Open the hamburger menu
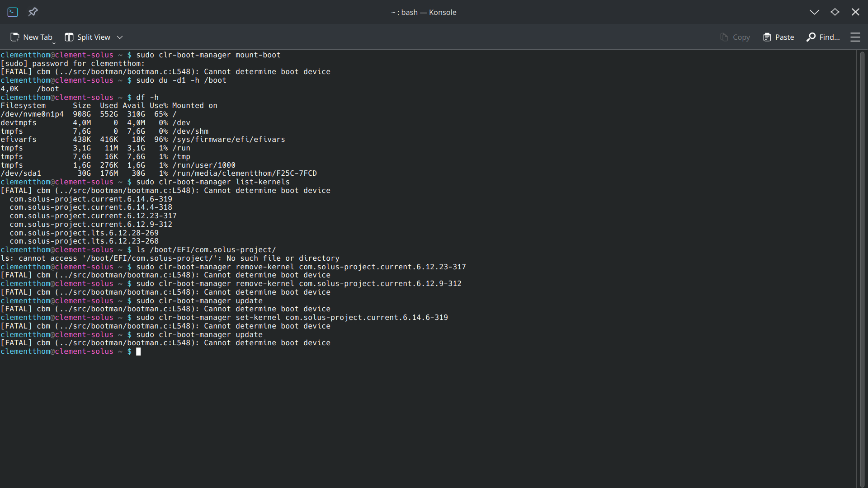The height and width of the screenshot is (488, 868). point(855,37)
